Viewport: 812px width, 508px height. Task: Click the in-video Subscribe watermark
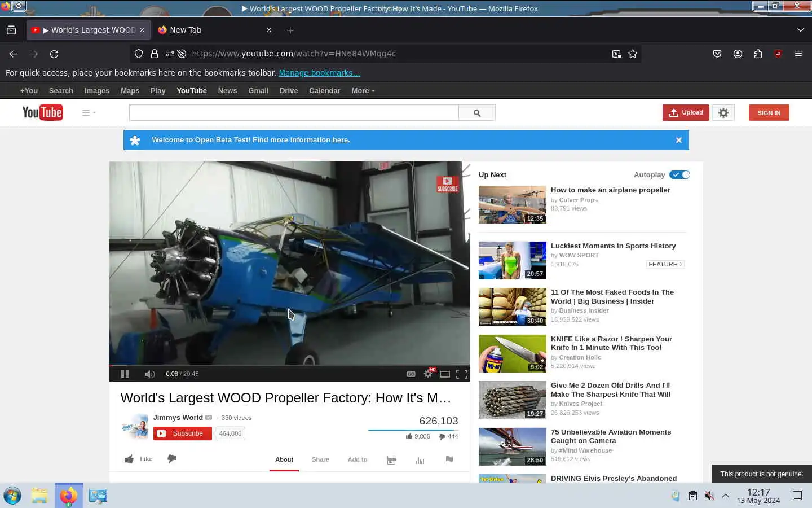click(x=448, y=185)
